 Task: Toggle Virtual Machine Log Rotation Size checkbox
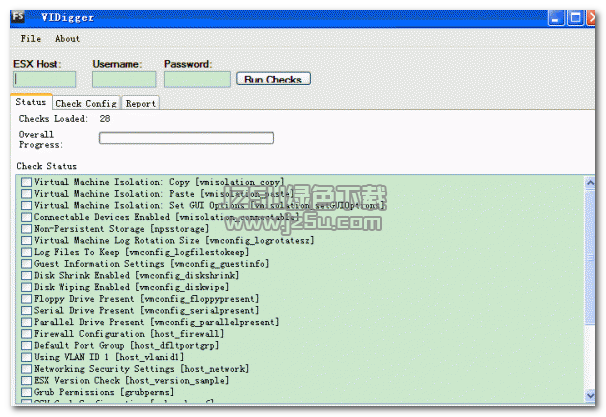(x=26, y=240)
